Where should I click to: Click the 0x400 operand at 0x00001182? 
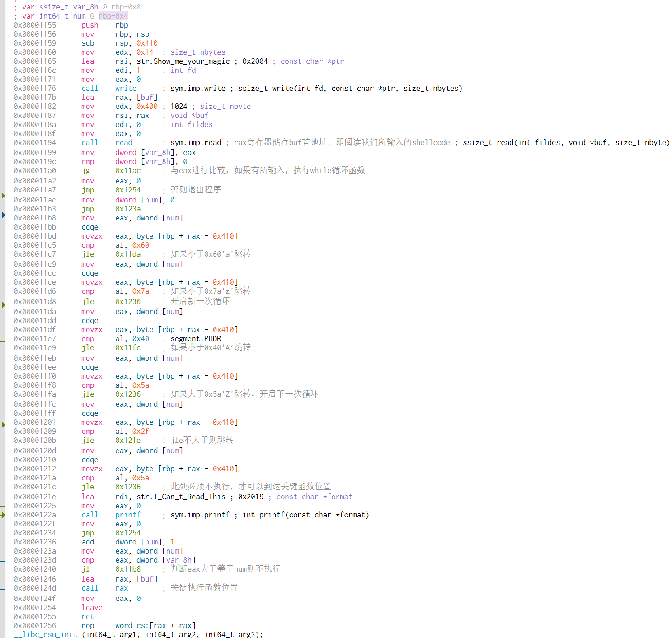click(147, 107)
